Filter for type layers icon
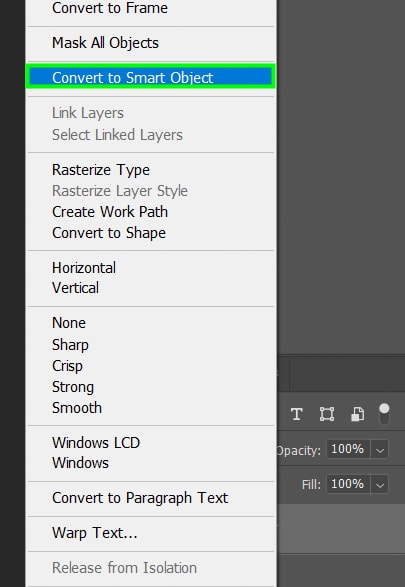 297,414
